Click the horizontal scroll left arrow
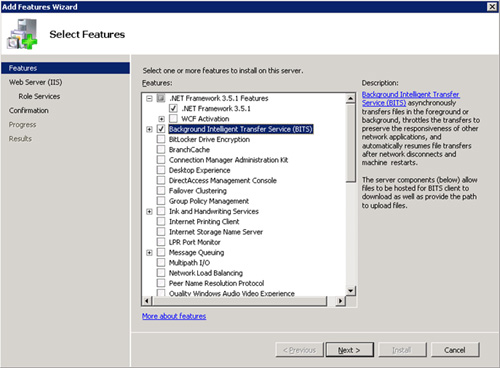 click(x=147, y=301)
